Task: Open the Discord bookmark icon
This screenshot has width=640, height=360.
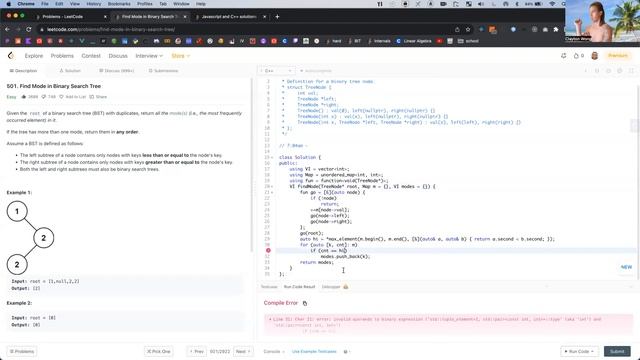Action: tap(189, 41)
